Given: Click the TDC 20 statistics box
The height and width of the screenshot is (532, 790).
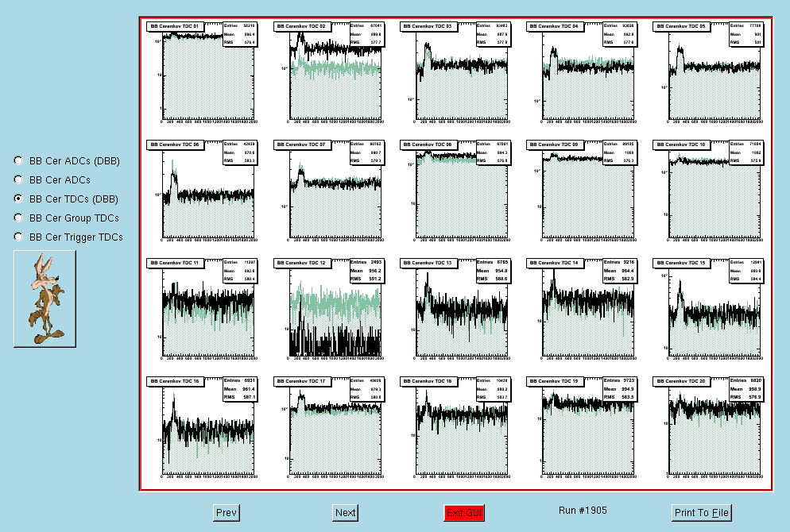Looking at the screenshot, I should click(x=746, y=388).
